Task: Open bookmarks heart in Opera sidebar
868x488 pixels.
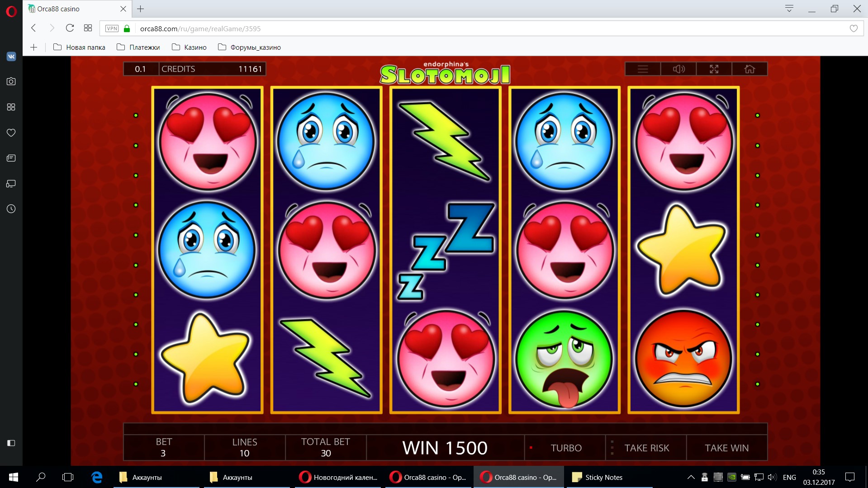Action: coord(11,133)
